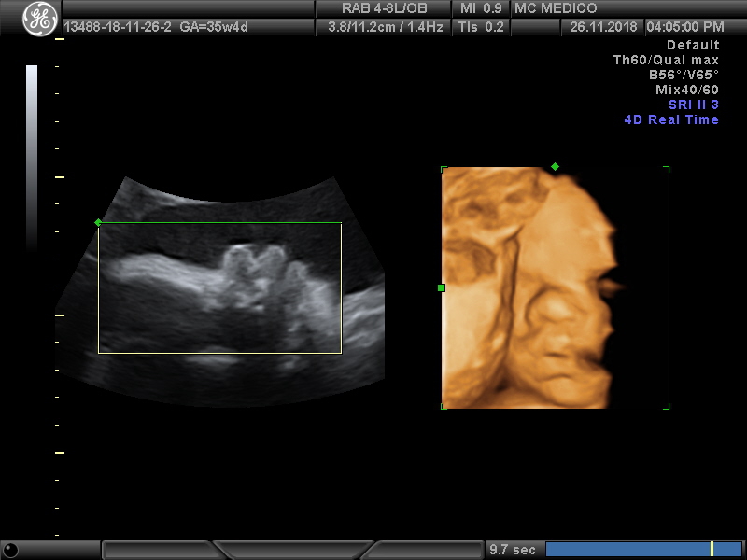This screenshot has width=747, height=560.
Task: Click the patient ID 13488-18-11-26-2
Action: click(118, 27)
